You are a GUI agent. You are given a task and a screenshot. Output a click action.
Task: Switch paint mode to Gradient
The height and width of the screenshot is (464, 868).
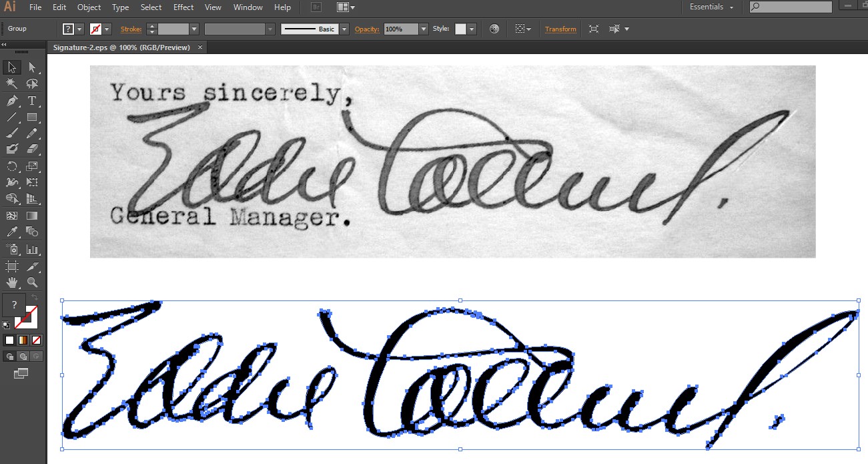pyautogui.click(x=23, y=340)
